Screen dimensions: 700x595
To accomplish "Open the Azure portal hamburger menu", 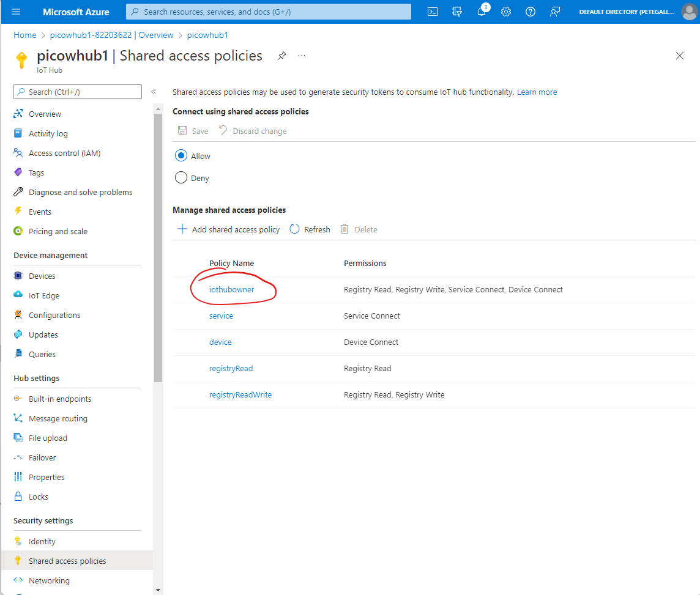I will click(x=16, y=12).
